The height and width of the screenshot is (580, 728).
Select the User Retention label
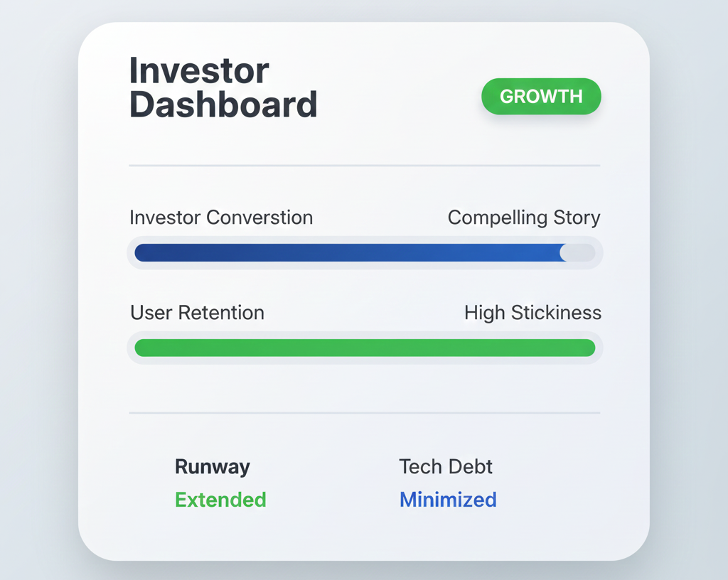coord(197,313)
